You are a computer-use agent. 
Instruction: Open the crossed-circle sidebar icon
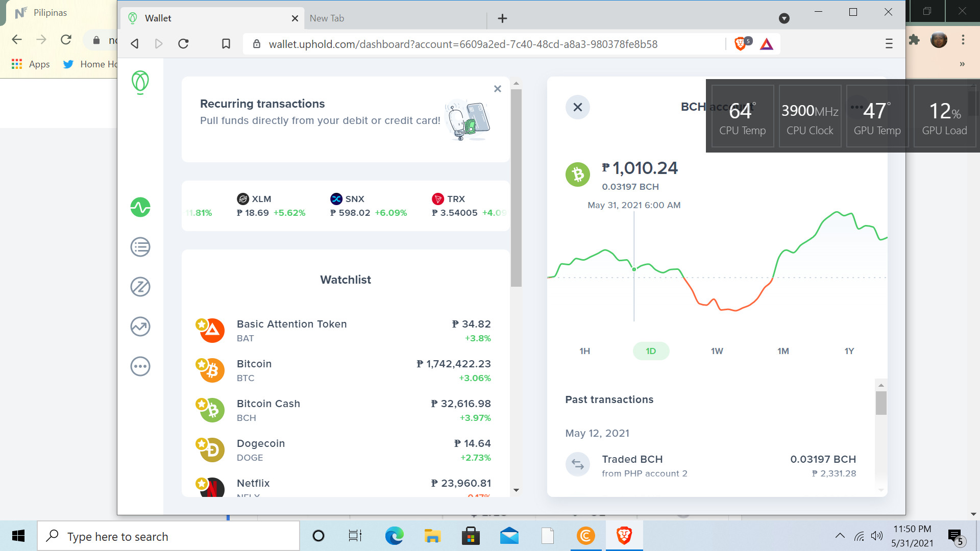[x=140, y=287]
